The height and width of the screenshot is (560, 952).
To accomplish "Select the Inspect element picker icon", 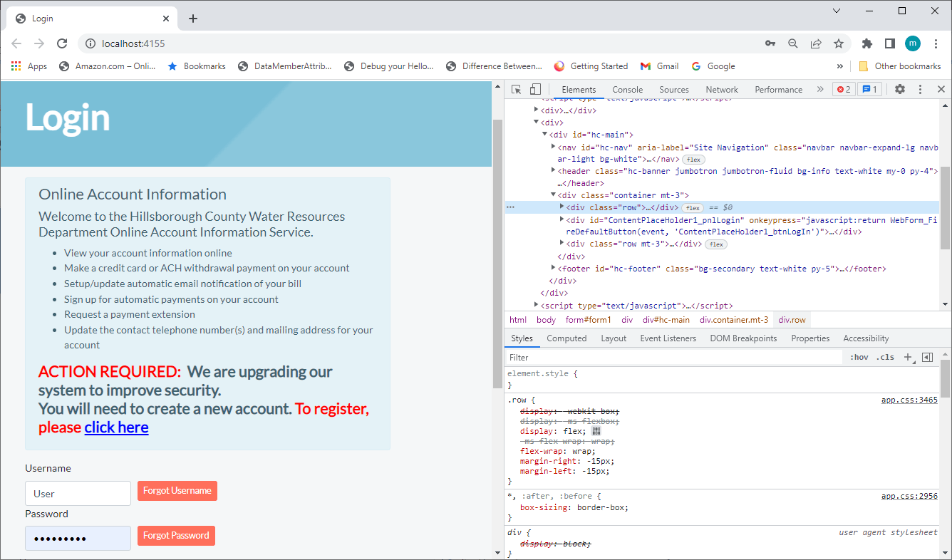I will click(x=515, y=89).
